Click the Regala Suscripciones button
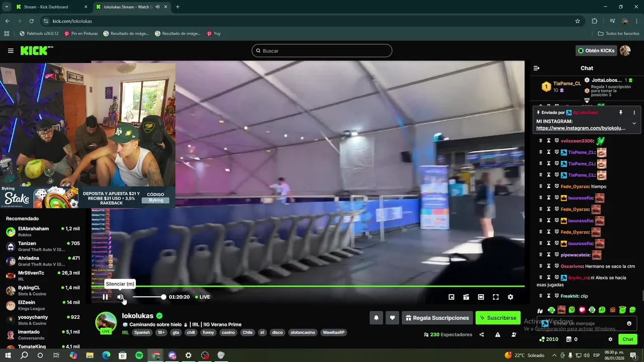Viewport: 644px width, 362px height. (437, 318)
